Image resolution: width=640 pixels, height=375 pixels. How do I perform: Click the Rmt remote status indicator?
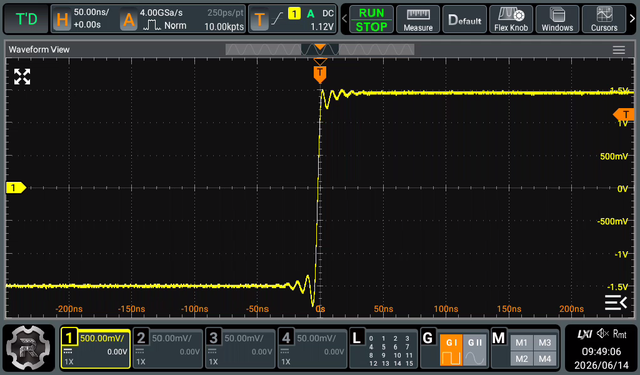(620, 334)
